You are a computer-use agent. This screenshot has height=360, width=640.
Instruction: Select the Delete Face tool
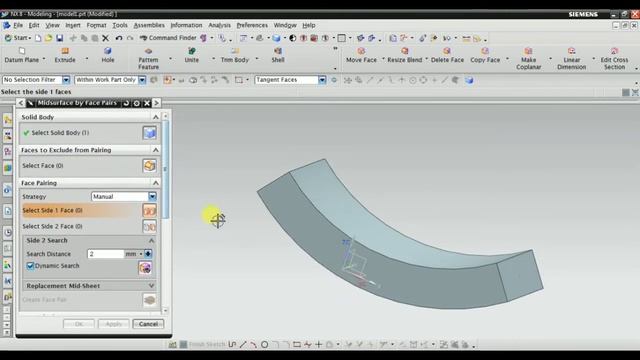[x=447, y=55]
